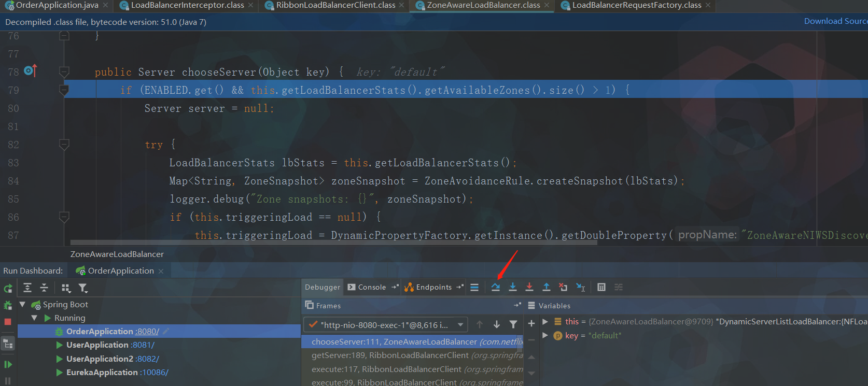Click the Run to Cursor icon

(581, 287)
